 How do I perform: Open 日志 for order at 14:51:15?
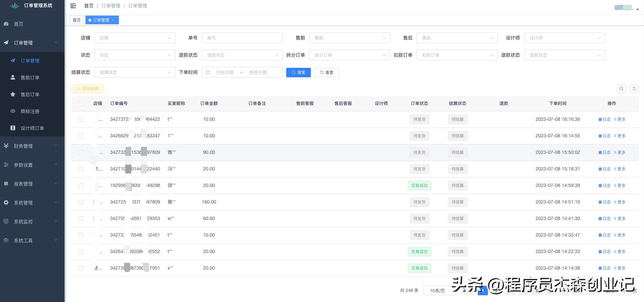pos(604,202)
